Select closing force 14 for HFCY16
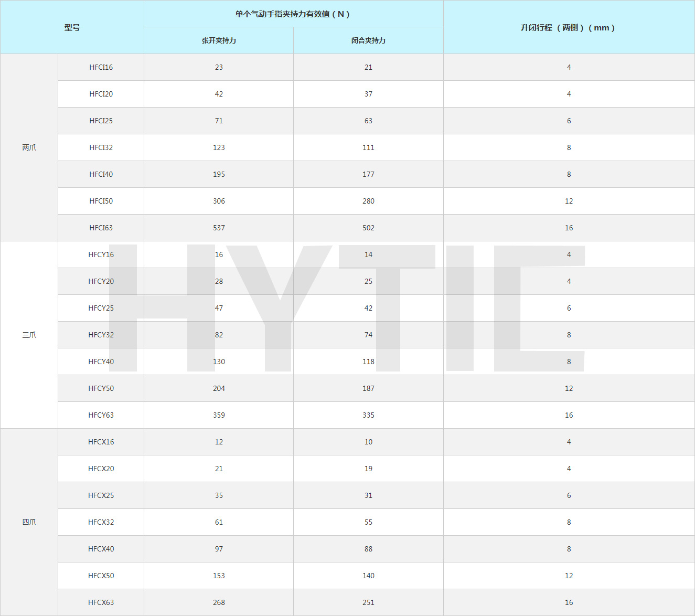Image resolution: width=695 pixels, height=616 pixels. point(368,254)
